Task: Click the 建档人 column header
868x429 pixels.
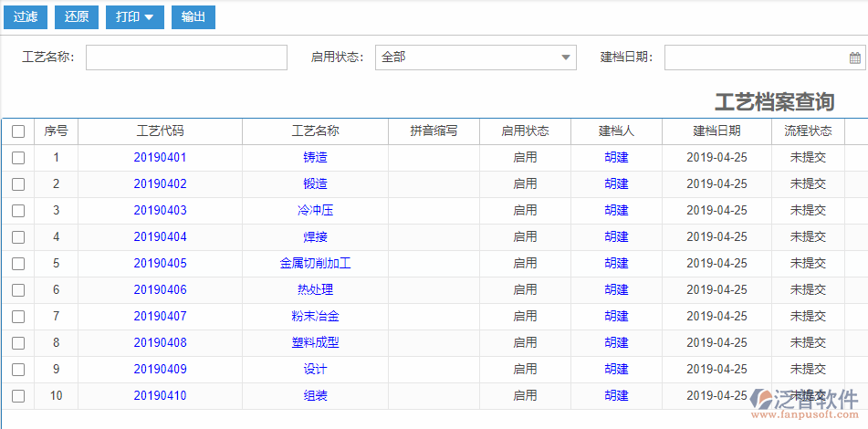Action: tap(617, 131)
